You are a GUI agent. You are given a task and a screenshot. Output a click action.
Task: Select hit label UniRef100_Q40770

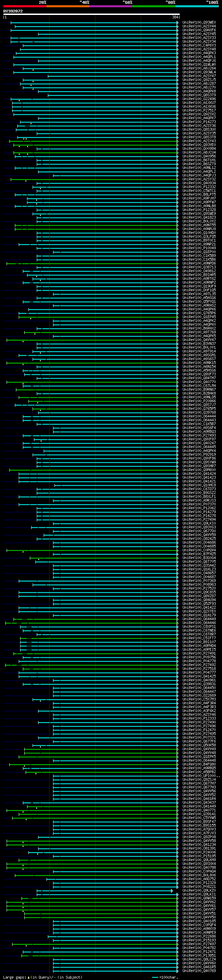[x=199, y=382]
